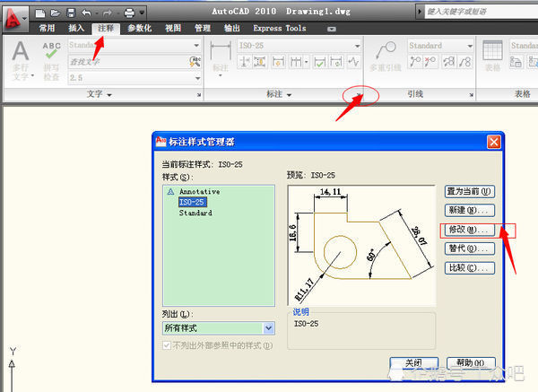The width and height of the screenshot is (538, 392).
Task: Click the first small dimension icon under ISO-25
Action: tap(245, 62)
